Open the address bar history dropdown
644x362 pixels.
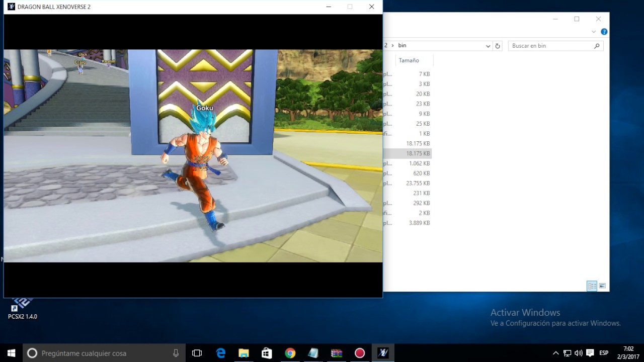(x=488, y=46)
